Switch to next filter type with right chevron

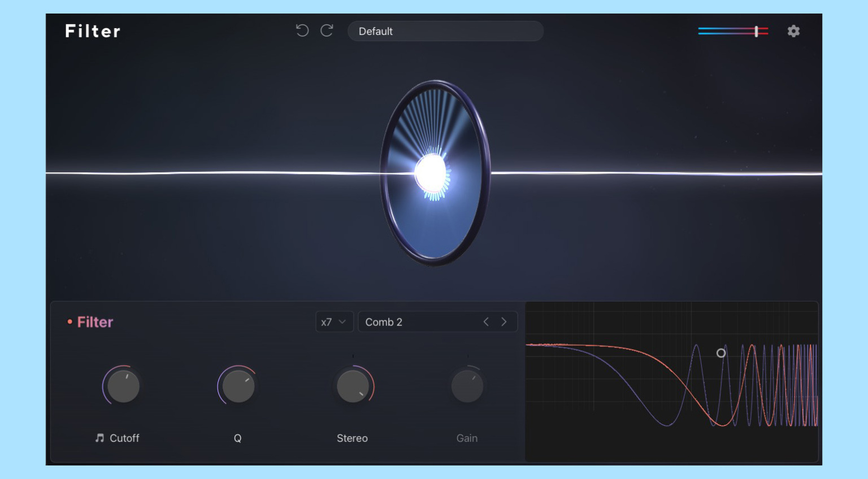coord(504,321)
